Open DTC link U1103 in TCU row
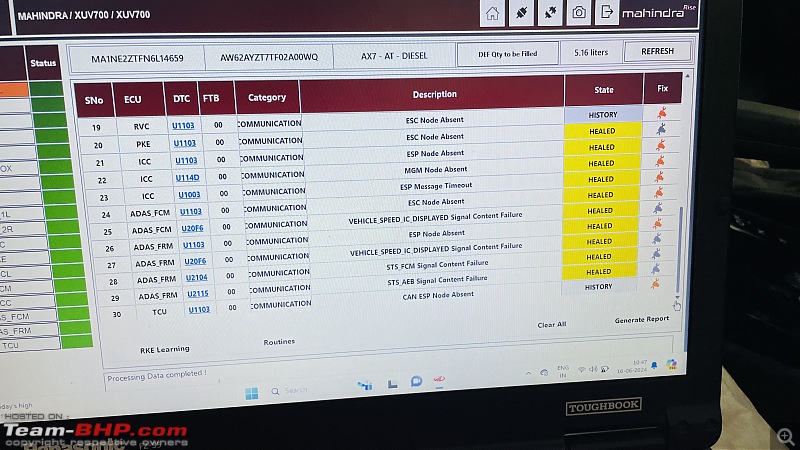Screen dimensions: 800x450 (x=199, y=310)
